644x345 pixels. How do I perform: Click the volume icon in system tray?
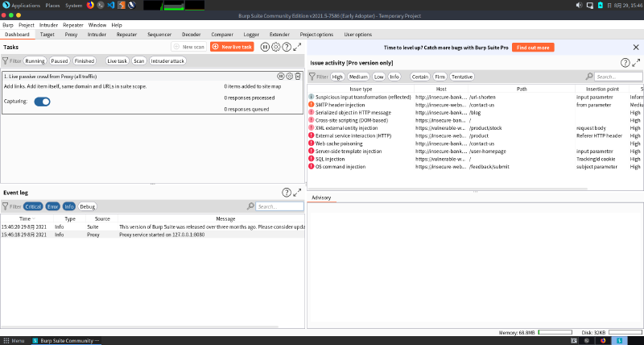coord(579,6)
